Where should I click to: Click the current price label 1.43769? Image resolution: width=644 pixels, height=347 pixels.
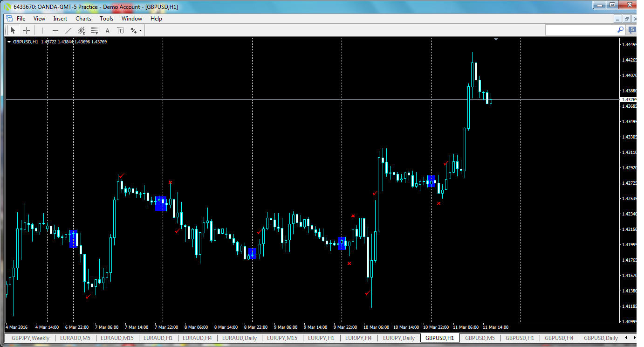click(x=629, y=100)
